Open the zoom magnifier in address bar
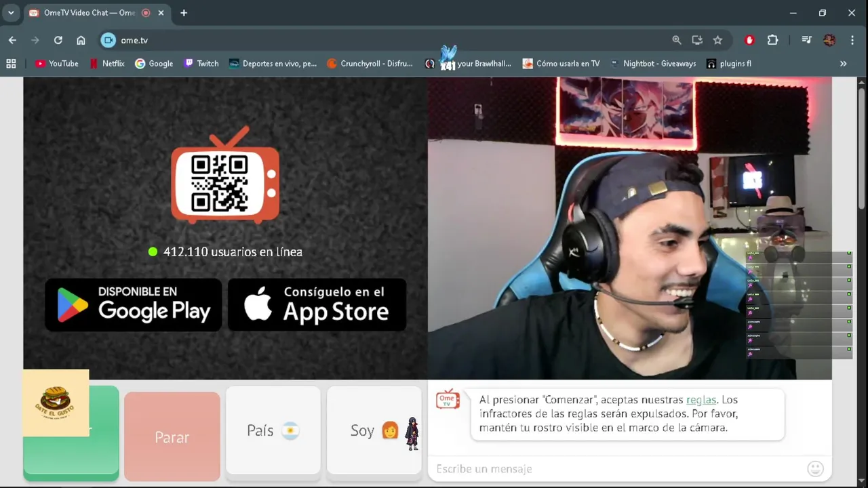 click(677, 40)
